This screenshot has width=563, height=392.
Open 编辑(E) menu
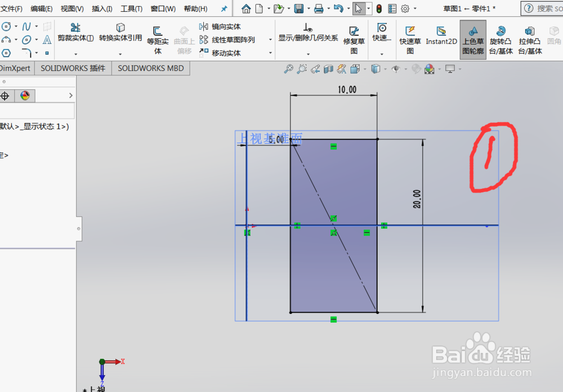pos(41,8)
